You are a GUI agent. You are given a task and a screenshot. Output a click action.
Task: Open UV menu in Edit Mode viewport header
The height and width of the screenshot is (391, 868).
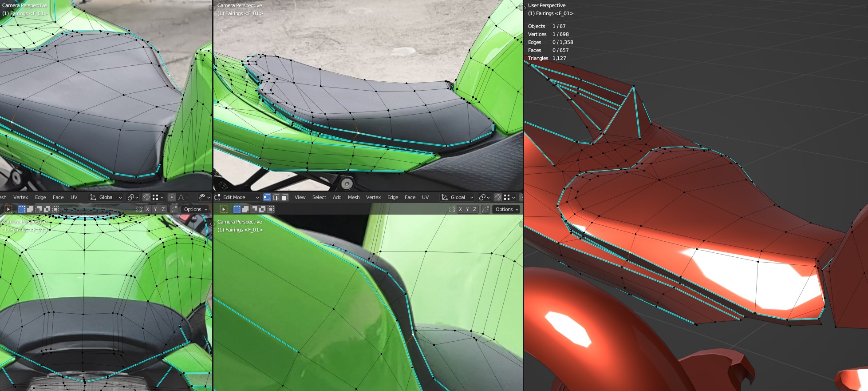point(426,197)
